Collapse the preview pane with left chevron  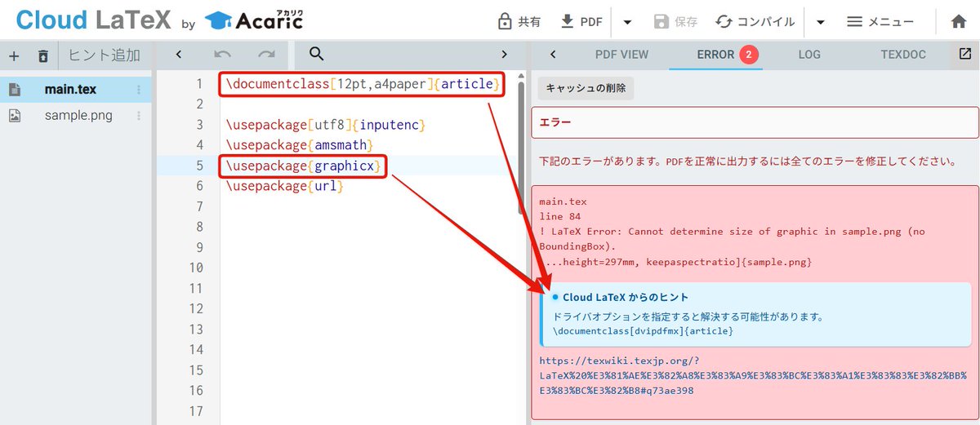point(553,55)
